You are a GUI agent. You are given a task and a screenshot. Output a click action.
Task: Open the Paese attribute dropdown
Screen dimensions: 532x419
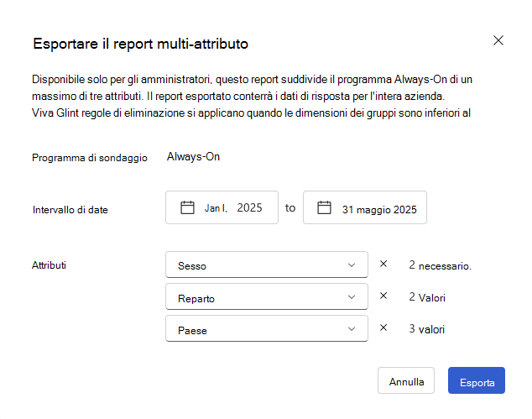(267, 328)
